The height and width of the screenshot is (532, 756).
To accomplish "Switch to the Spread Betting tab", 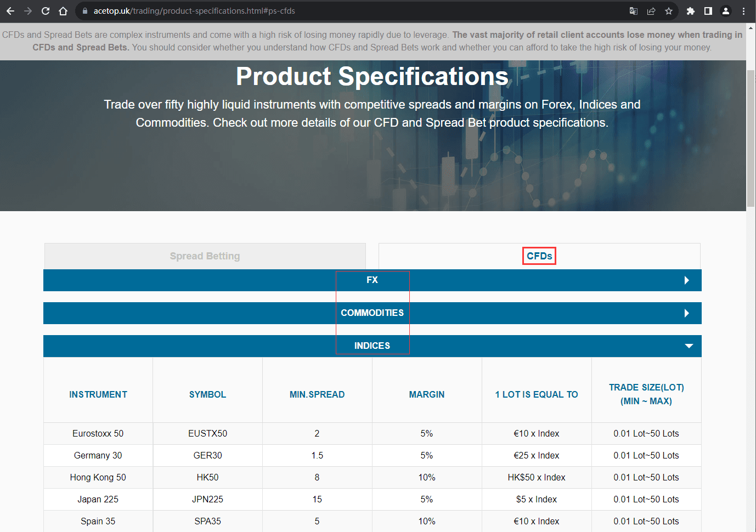I will pyautogui.click(x=205, y=256).
